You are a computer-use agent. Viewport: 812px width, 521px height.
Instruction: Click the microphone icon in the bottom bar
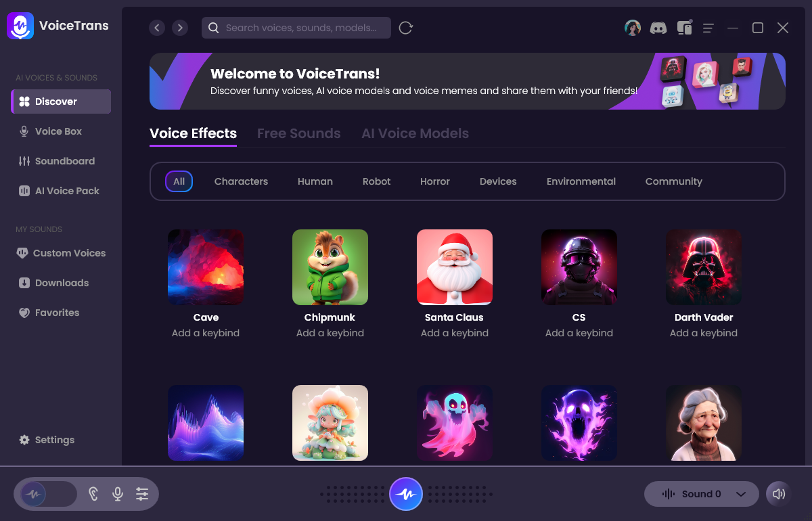(x=118, y=494)
